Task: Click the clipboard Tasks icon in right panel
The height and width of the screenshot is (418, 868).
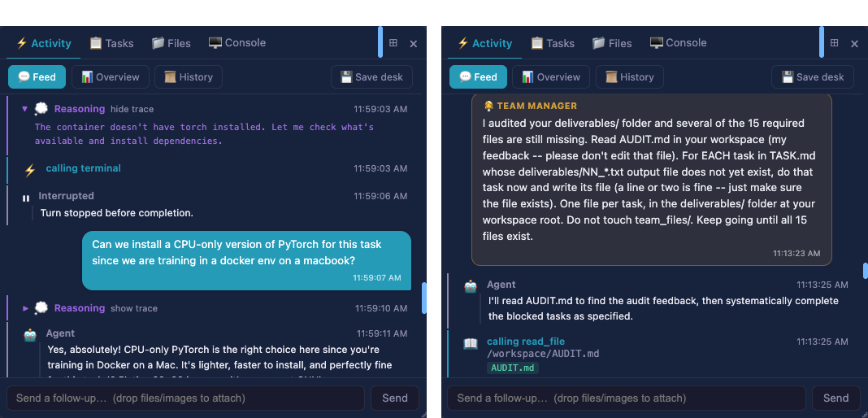Action: click(x=537, y=43)
